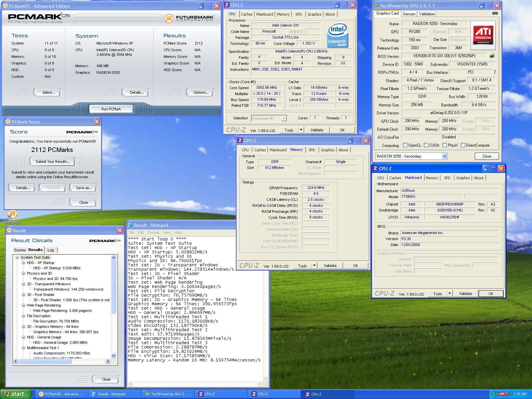Open the Windows Start menu
Viewport: 532px width, 399px height.
16,394
